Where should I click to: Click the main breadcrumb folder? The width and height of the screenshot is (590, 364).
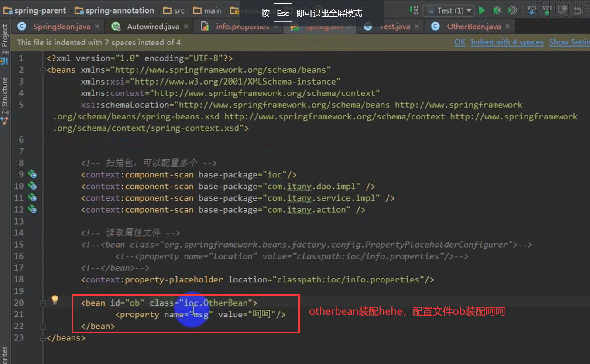pyautogui.click(x=207, y=10)
